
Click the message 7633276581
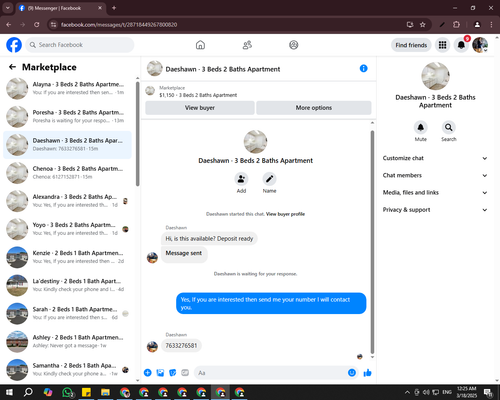181,346
